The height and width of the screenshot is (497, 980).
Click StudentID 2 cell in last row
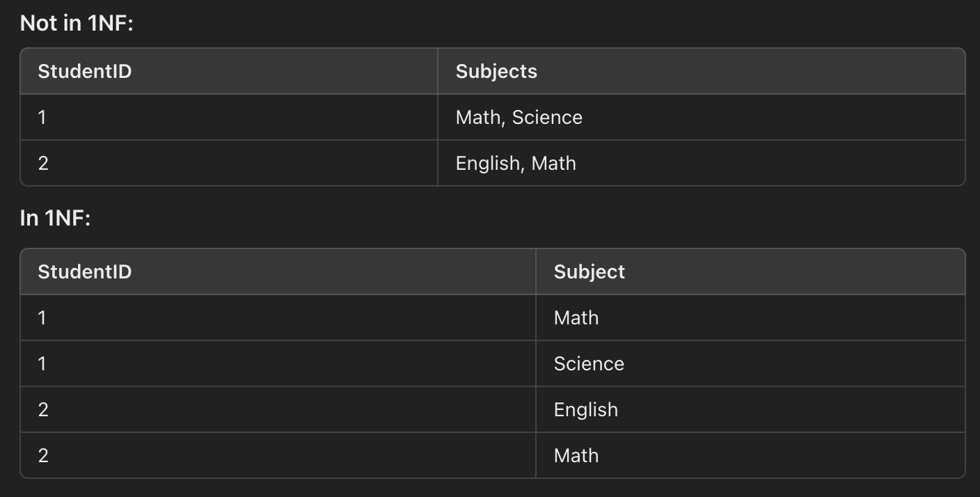point(278,455)
